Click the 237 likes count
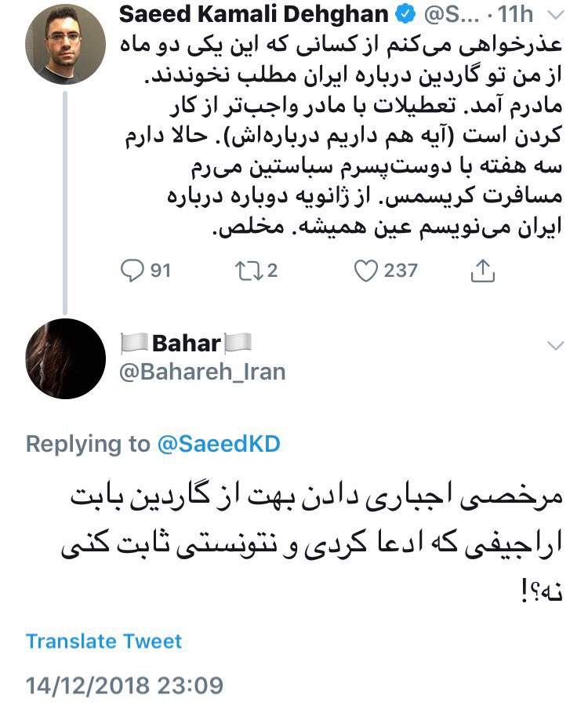 [401, 271]
